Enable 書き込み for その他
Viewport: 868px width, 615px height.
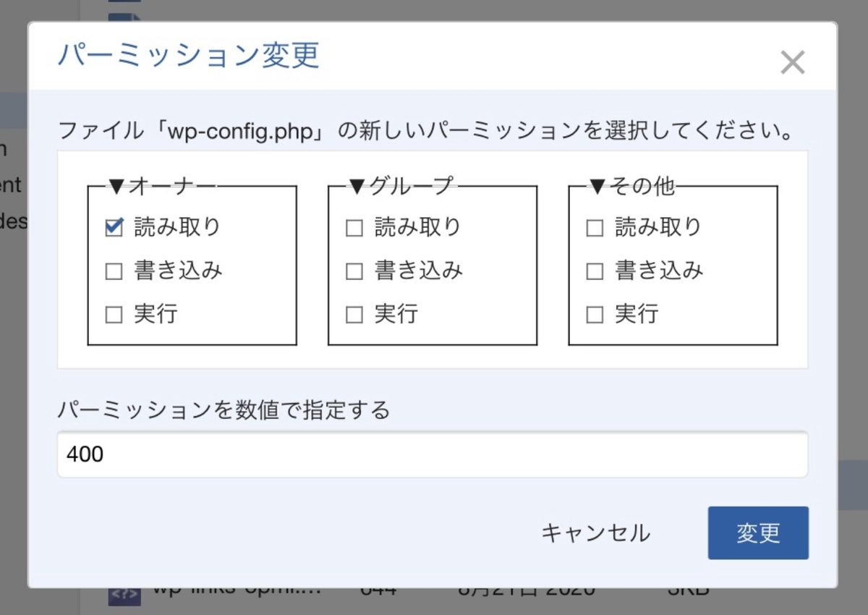(594, 271)
